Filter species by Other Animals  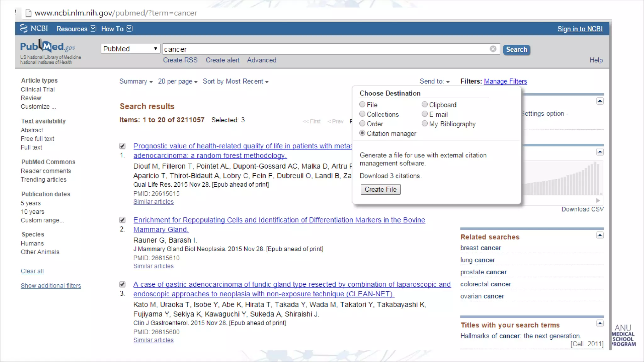point(40,252)
